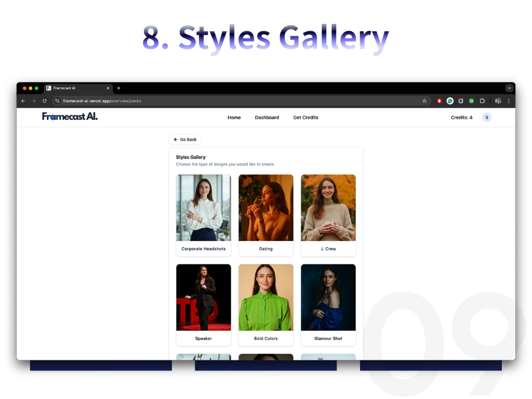Click the Styles Gallery card heading
532x399 pixels.
[191, 157]
